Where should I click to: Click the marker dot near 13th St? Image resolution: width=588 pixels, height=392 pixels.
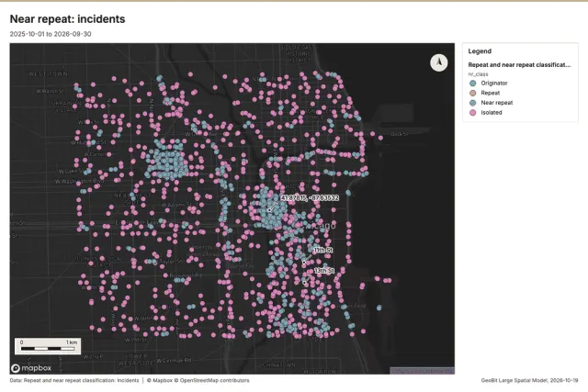304,283
